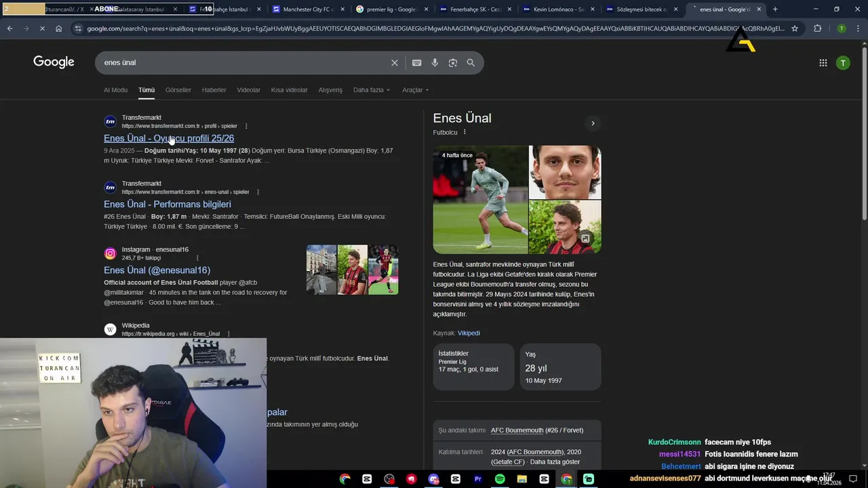Switch to the Videolar tab
Image resolution: width=868 pixels, height=488 pixels.
tap(249, 90)
